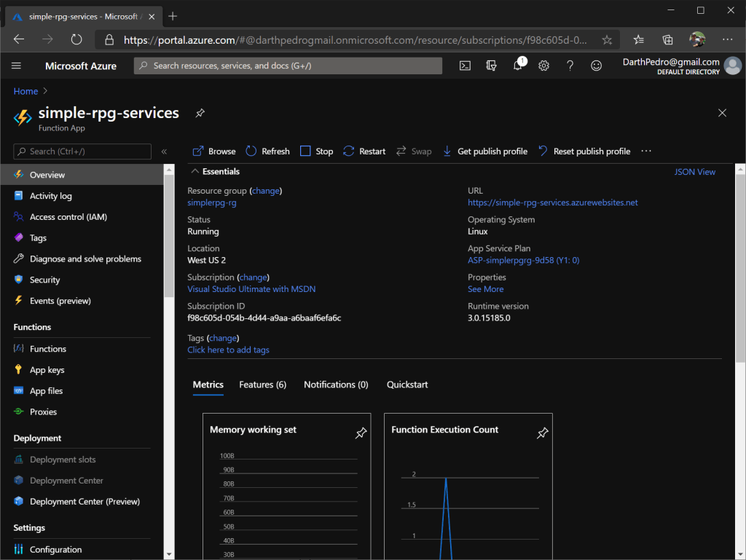This screenshot has width=746, height=560.
Task: Open the portal hamburger menu
Action: tap(17, 66)
